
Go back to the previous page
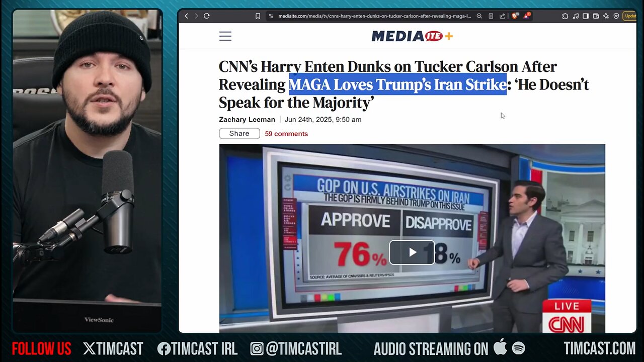tap(186, 16)
